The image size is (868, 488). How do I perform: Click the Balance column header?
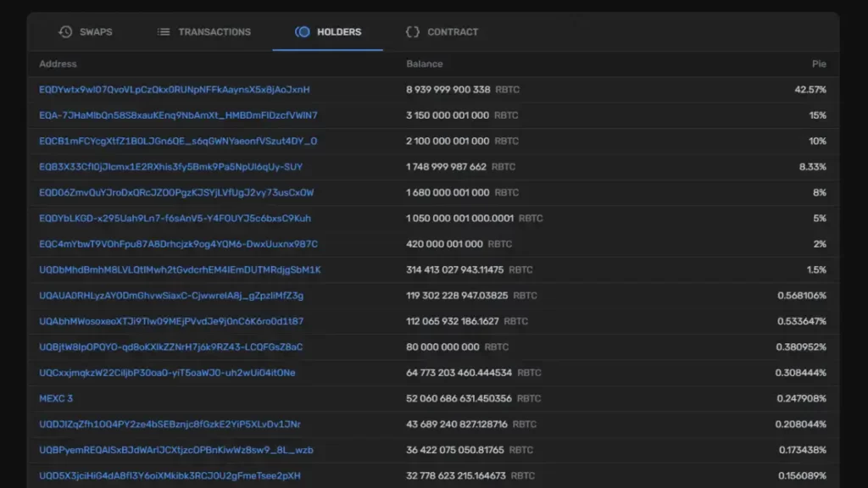(425, 64)
